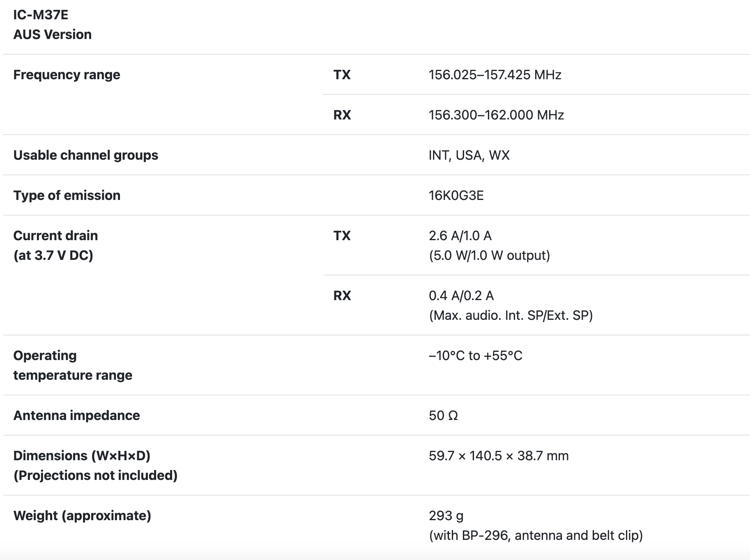Select the Operating temperature range label
This screenshot has height=560, width=750.
click(73, 365)
